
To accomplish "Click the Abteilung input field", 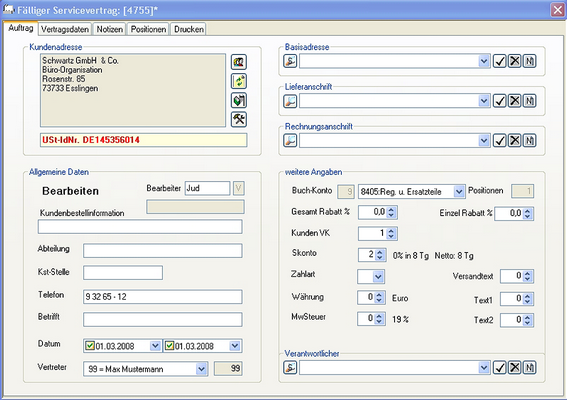I will (x=163, y=251).
